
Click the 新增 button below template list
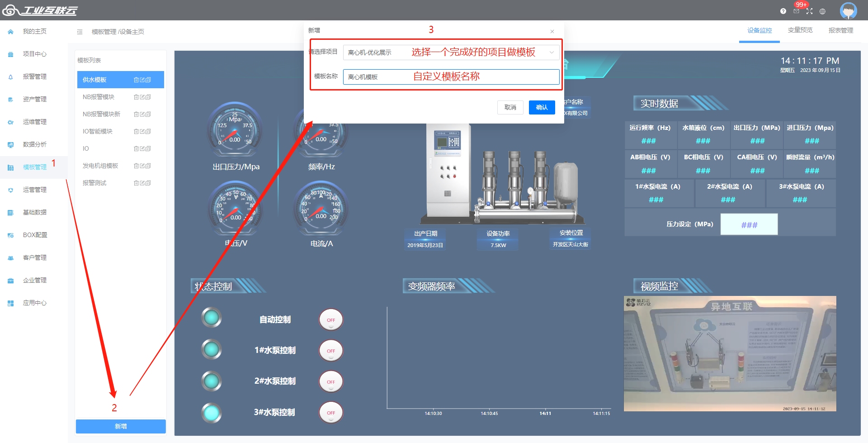click(121, 426)
